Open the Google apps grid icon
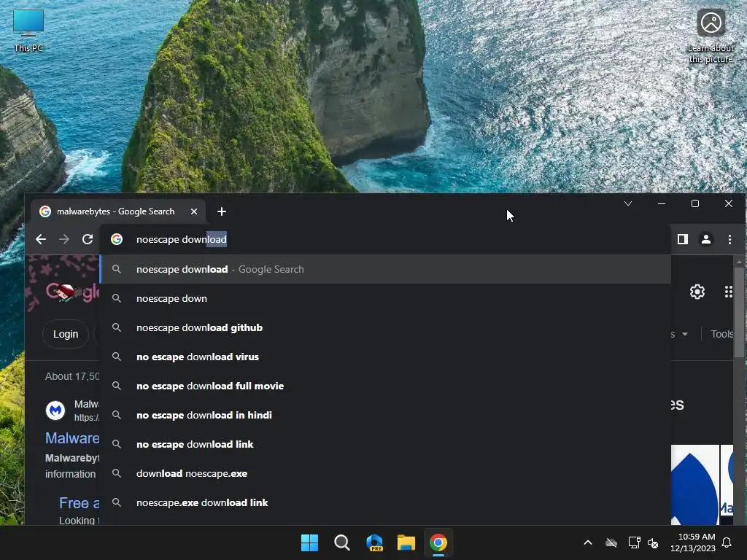The height and width of the screenshot is (560, 747). 728,292
